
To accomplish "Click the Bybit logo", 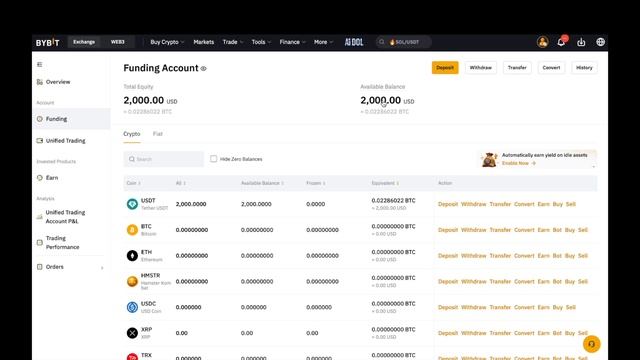I will point(47,42).
